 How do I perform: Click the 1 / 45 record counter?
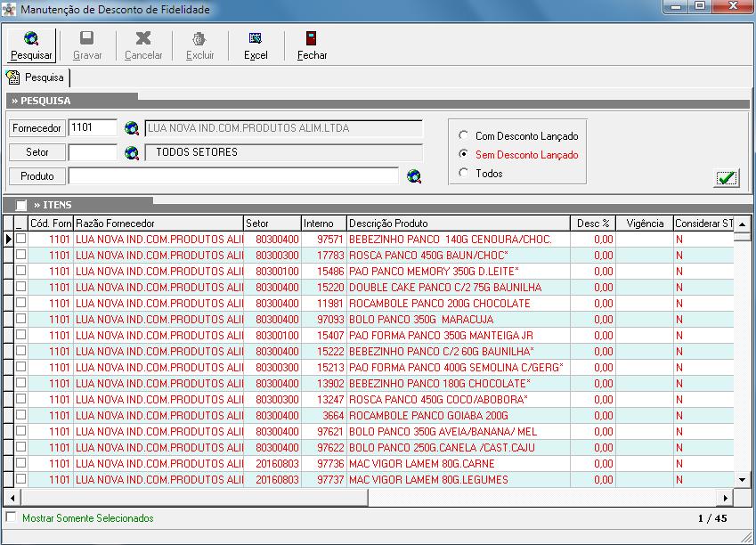point(712,518)
